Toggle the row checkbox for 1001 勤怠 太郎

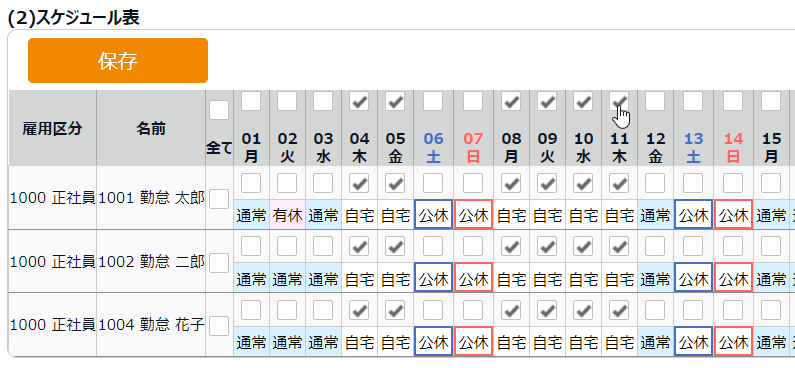click(x=219, y=199)
